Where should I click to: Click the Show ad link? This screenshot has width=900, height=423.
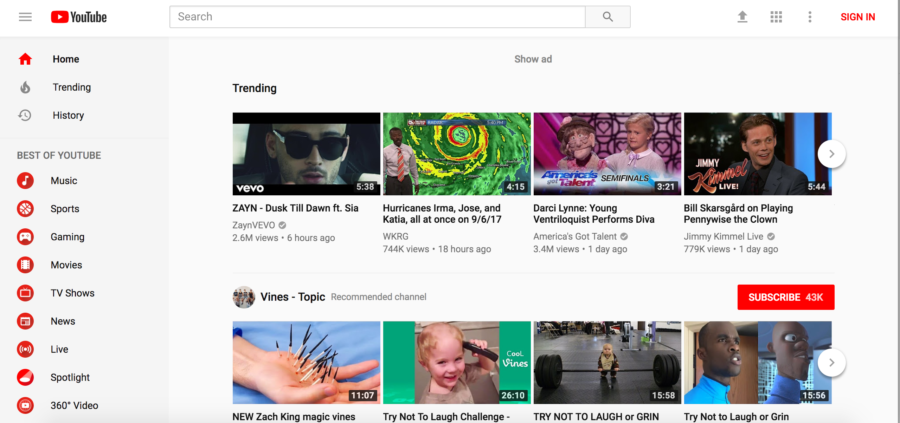[x=533, y=59]
